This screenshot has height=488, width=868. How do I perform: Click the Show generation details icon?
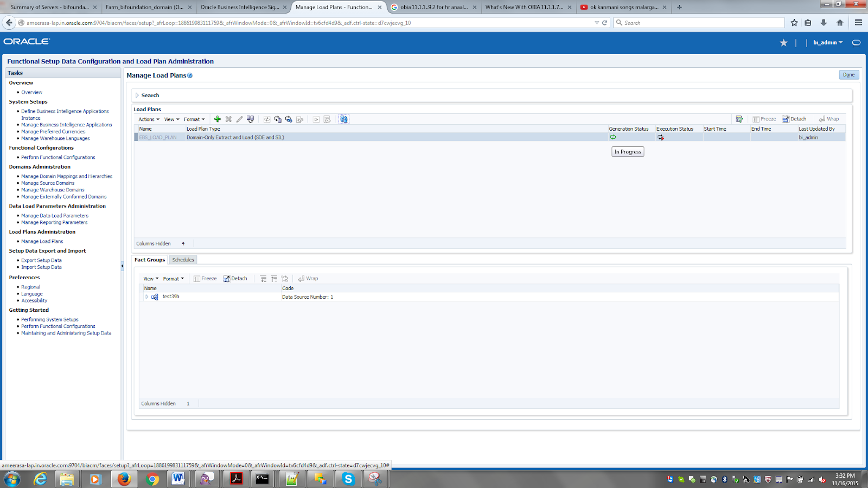tap(299, 119)
